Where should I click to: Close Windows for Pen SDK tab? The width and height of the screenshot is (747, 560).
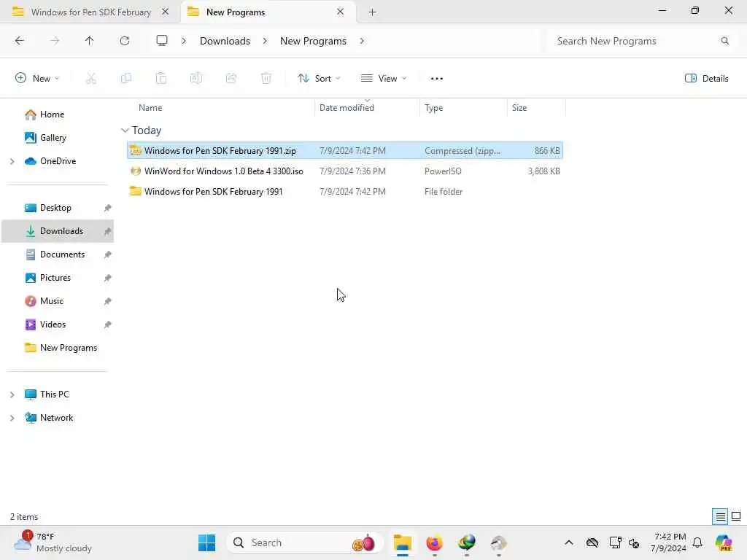click(165, 12)
